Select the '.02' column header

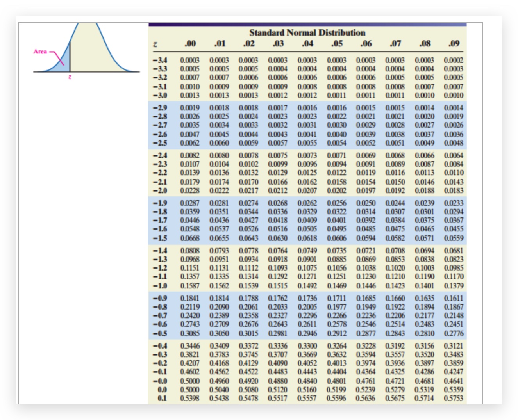coord(249,43)
